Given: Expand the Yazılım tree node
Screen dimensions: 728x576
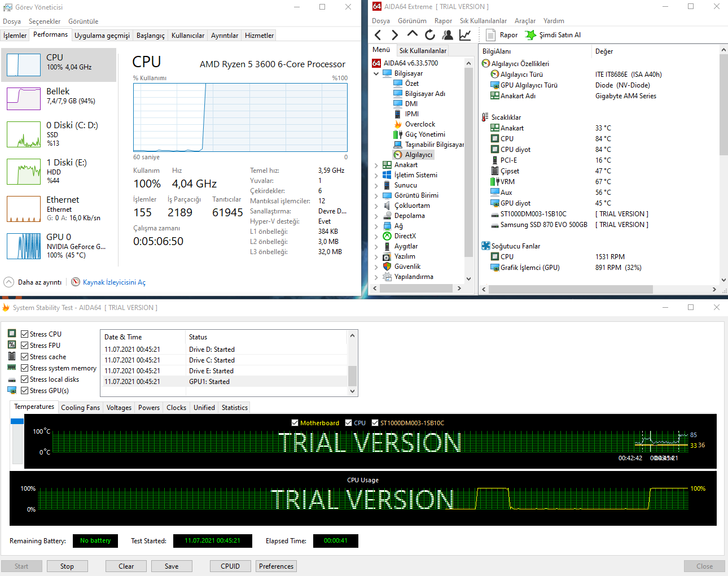Looking at the screenshot, I should (376, 256).
